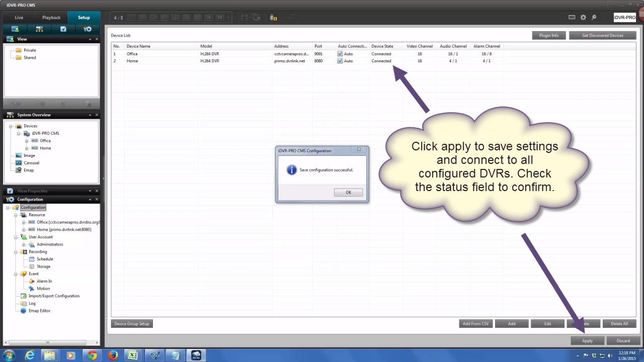Select Image in System Overview
The height and width of the screenshot is (362, 644).
29,155
